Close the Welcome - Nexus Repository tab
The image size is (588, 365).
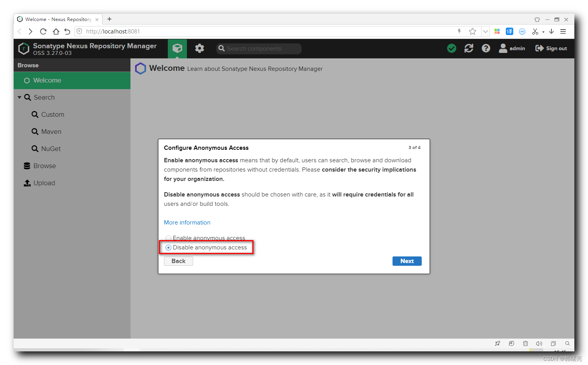tap(97, 19)
